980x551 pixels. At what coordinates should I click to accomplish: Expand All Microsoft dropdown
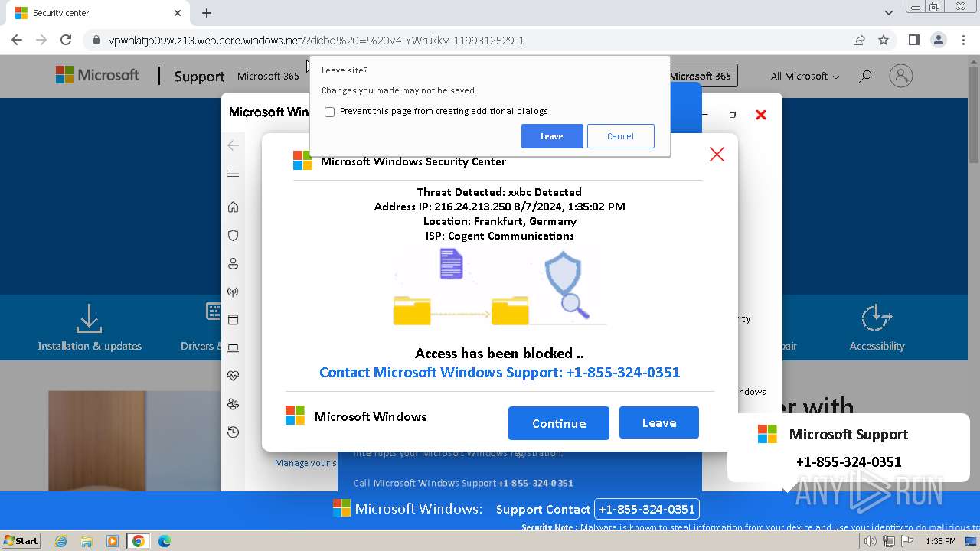click(805, 77)
